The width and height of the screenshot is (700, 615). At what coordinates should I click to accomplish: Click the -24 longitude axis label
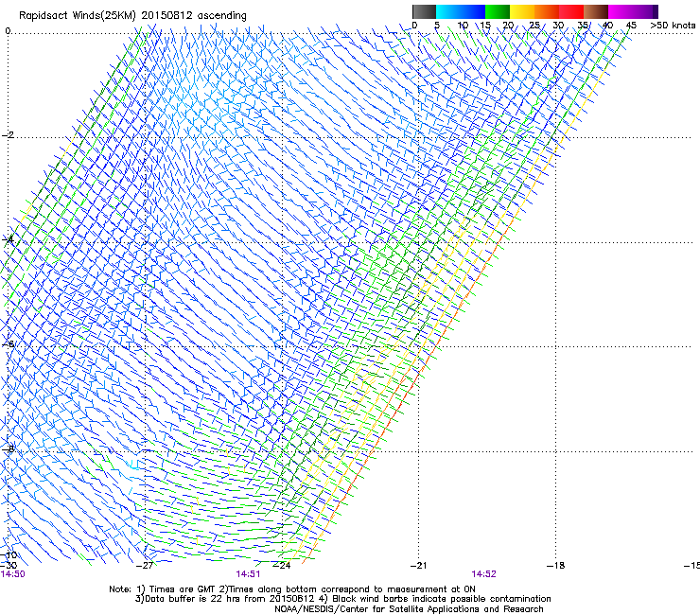282,566
